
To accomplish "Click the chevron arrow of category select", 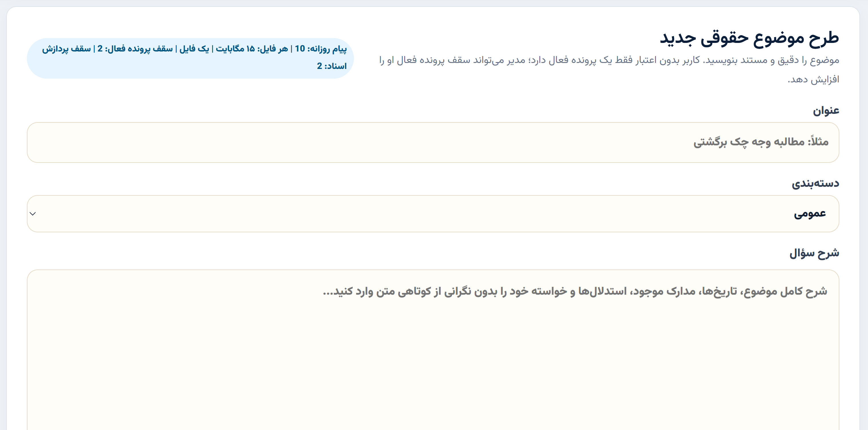I will tap(33, 214).
